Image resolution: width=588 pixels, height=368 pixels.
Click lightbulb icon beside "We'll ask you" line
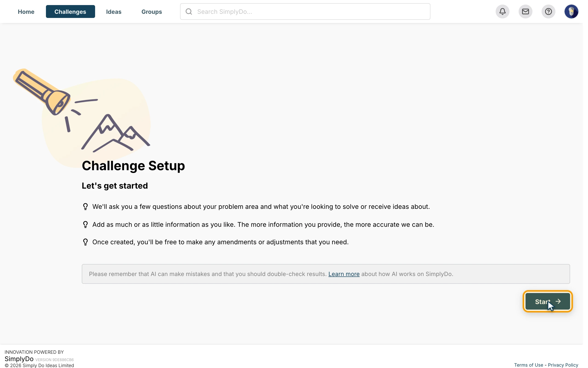[85, 207]
